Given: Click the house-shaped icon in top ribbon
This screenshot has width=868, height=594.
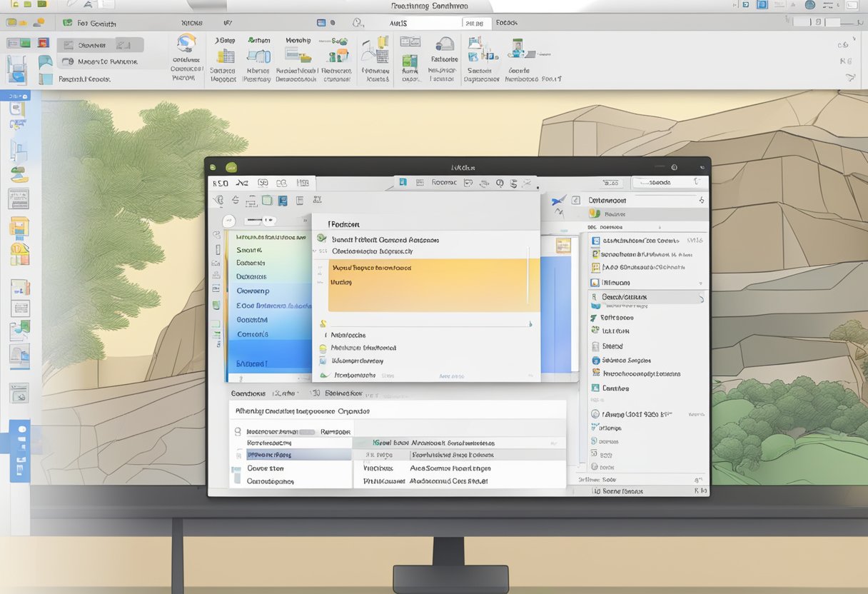Looking at the screenshot, I should click(x=444, y=44).
